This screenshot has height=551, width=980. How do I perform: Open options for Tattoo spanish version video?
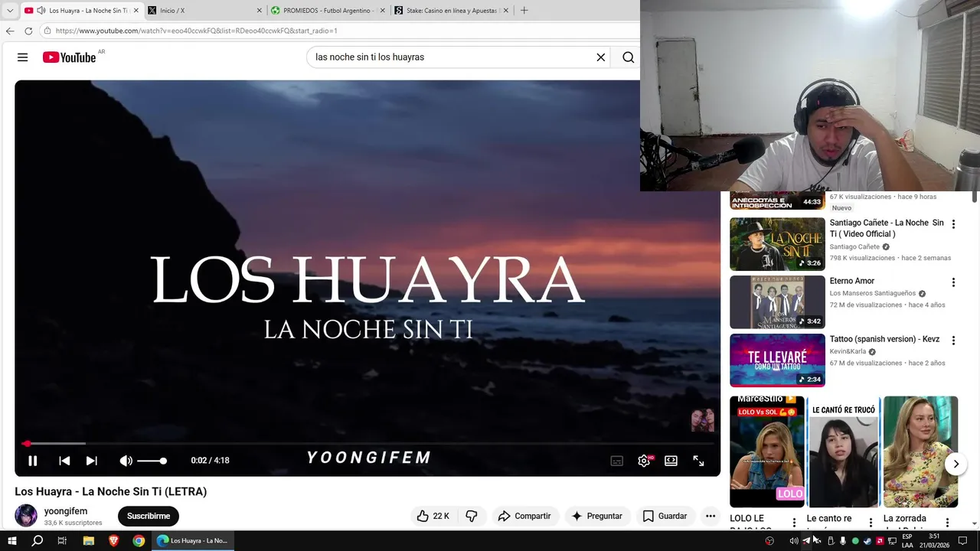953,341
